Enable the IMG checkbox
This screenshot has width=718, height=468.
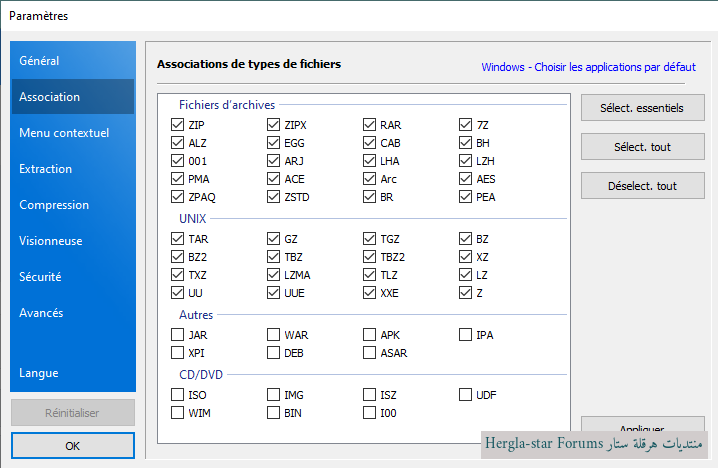pos(273,395)
